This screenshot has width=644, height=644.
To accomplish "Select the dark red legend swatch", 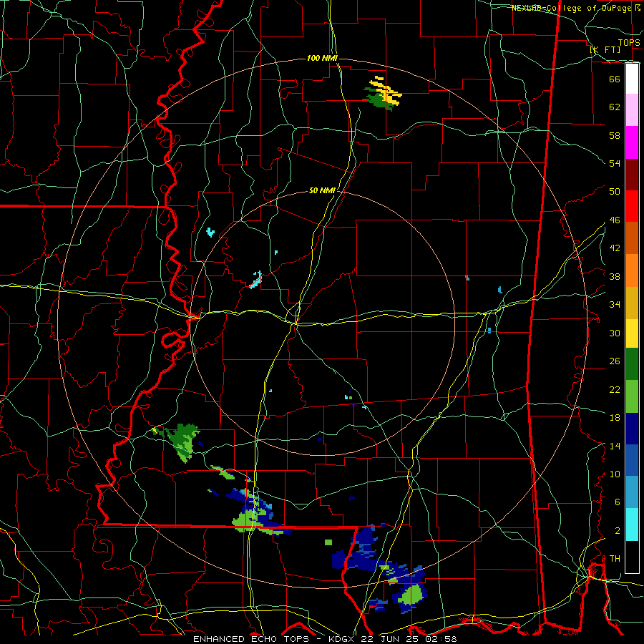I will [632, 174].
